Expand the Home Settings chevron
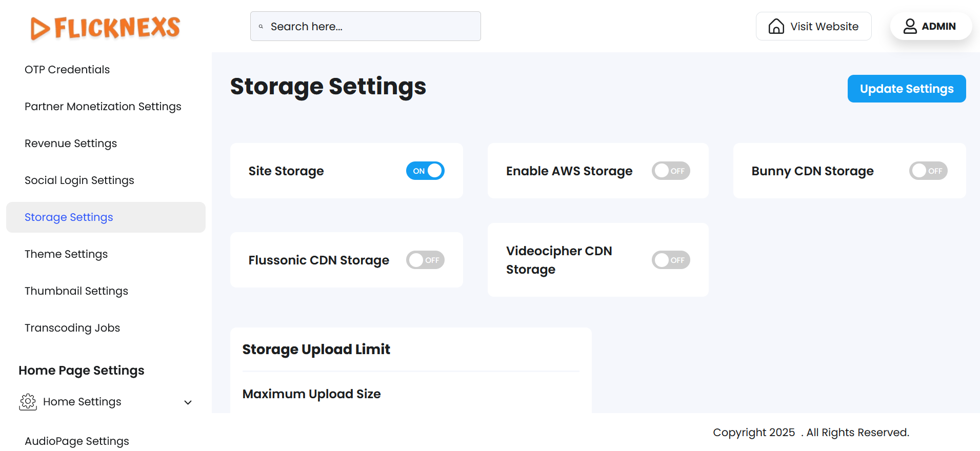This screenshot has height=451, width=980. pyautogui.click(x=188, y=402)
